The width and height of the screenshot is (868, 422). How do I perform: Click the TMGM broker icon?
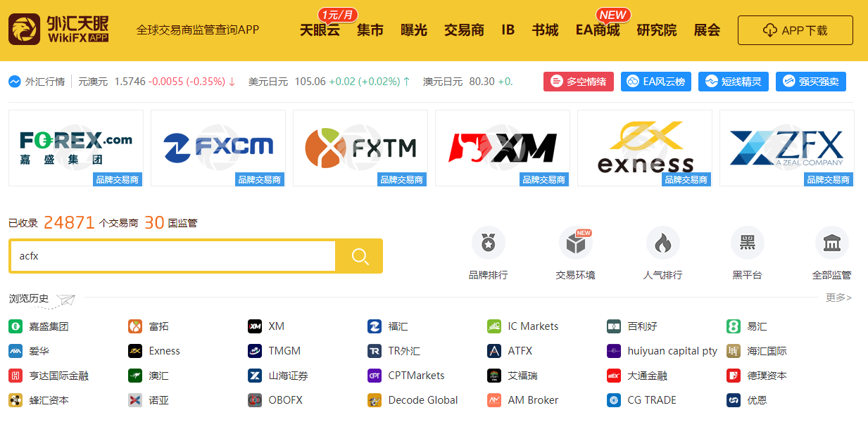point(255,351)
